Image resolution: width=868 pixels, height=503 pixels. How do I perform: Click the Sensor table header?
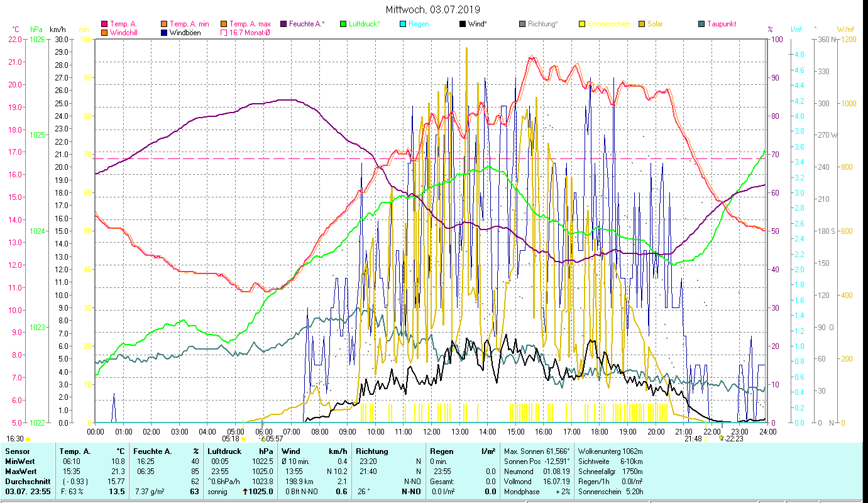(17, 451)
